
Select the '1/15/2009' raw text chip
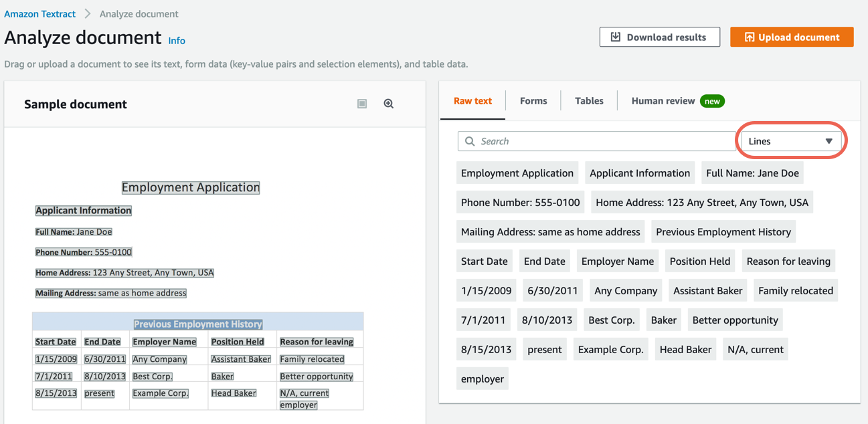point(487,291)
